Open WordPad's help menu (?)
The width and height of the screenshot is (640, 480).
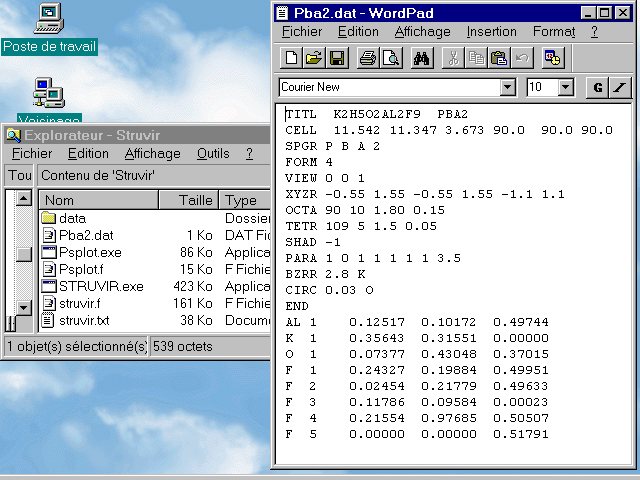pyautogui.click(x=594, y=31)
